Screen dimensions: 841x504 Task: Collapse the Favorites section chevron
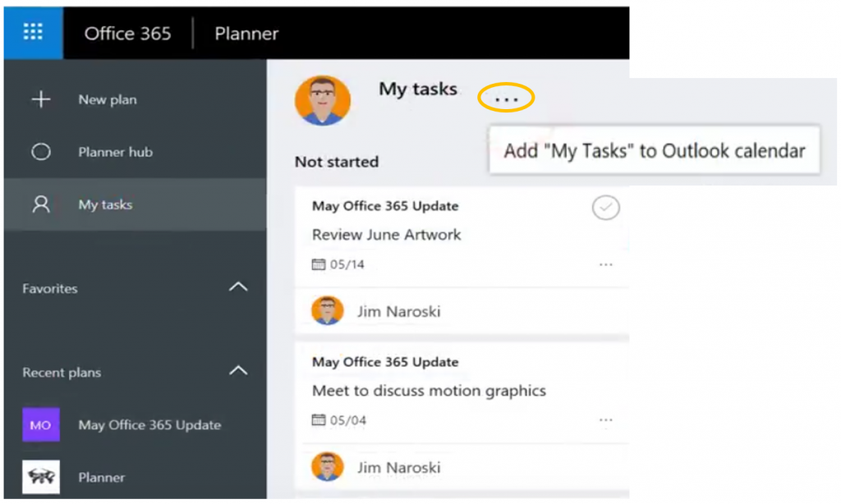pyautogui.click(x=238, y=286)
